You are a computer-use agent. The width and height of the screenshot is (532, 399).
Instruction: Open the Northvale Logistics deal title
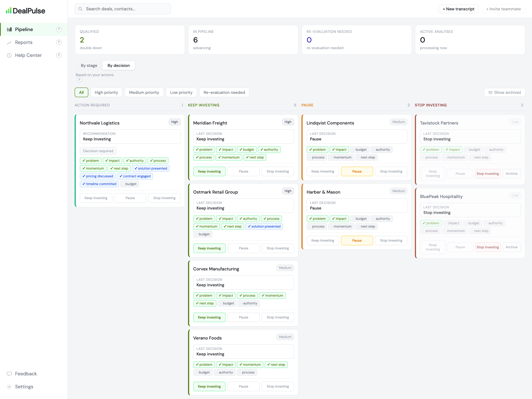point(100,123)
